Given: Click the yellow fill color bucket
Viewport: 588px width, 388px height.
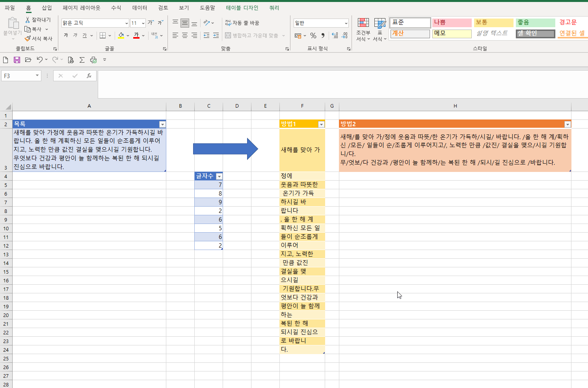Looking at the screenshot, I should pyautogui.click(x=121, y=35).
